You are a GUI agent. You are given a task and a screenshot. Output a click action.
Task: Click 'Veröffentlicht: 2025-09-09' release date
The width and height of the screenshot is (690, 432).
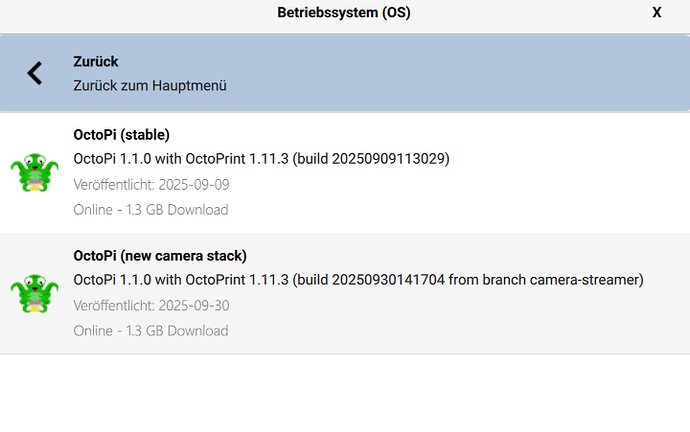click(152, 184)
